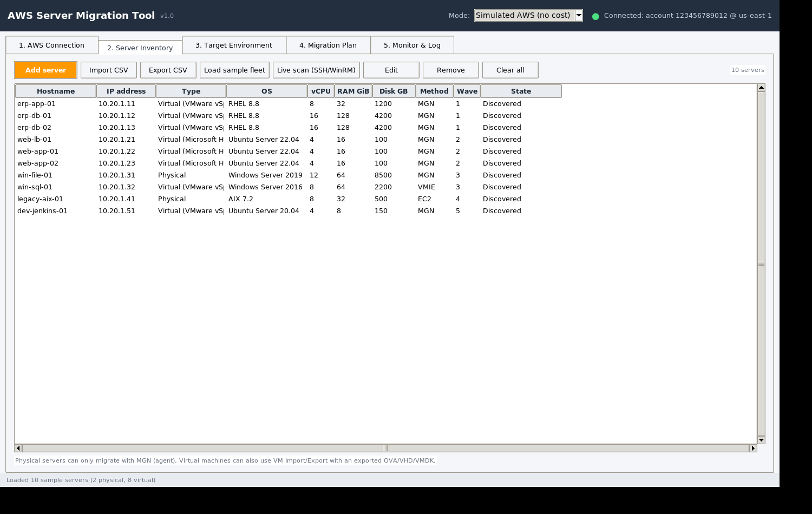Switch to the AWS Connection tab
This screenshot has width=812, height=514.
click(x=52, y=45)
